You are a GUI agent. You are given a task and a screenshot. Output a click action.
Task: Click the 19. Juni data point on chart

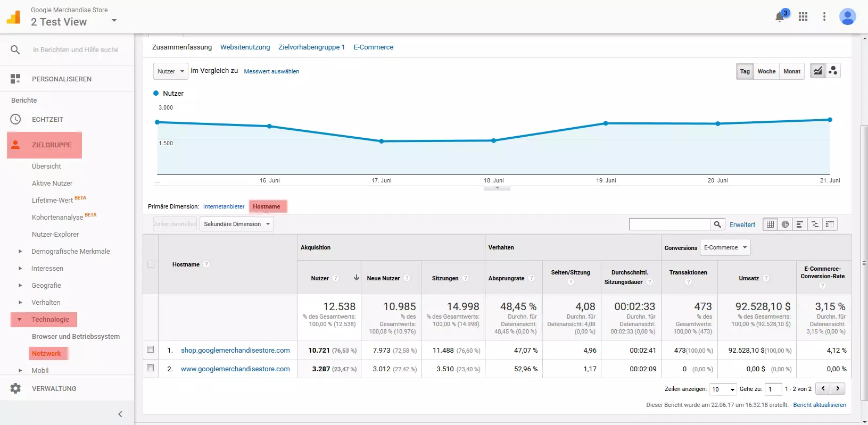tap(606, 123)
